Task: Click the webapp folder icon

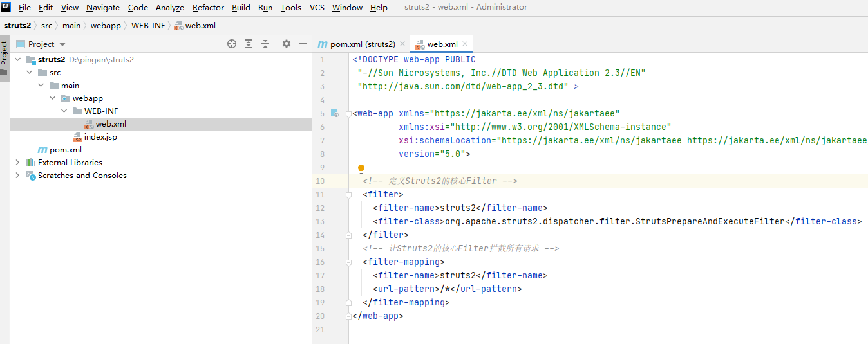Action: pyautogui.click(x=66, y=98)
